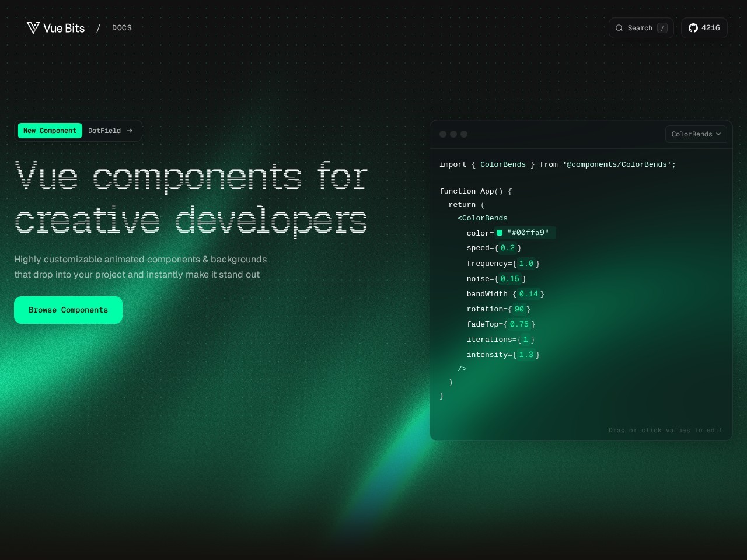Click the third window dot in code panel
747x560 pixels.
pyautogui.click(x=464, y=134)
